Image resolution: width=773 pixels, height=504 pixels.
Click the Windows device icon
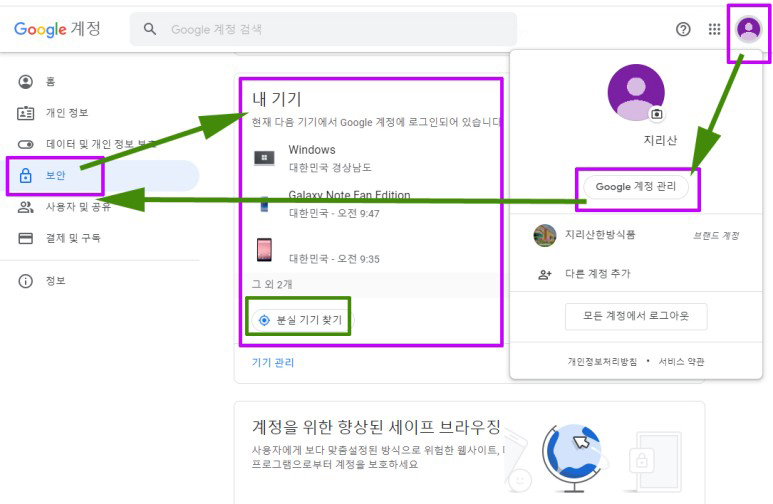[264, 158]
